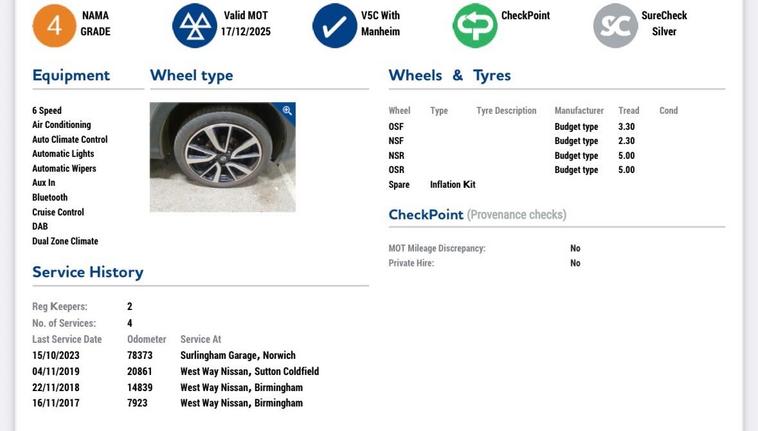Click the Tread column header
The width and height of the screenshot is (758, 431).
(x=628, y=111)
